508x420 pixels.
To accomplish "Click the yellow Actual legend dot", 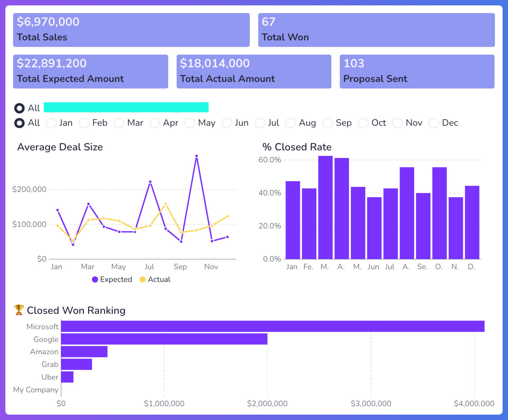I will (x=143, y=280).
